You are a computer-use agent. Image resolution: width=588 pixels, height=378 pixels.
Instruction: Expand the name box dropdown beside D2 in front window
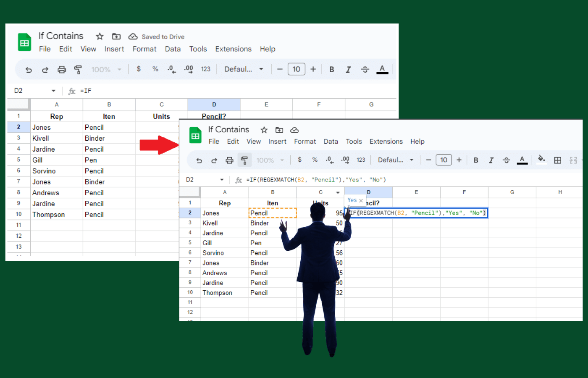click(222, 180)
